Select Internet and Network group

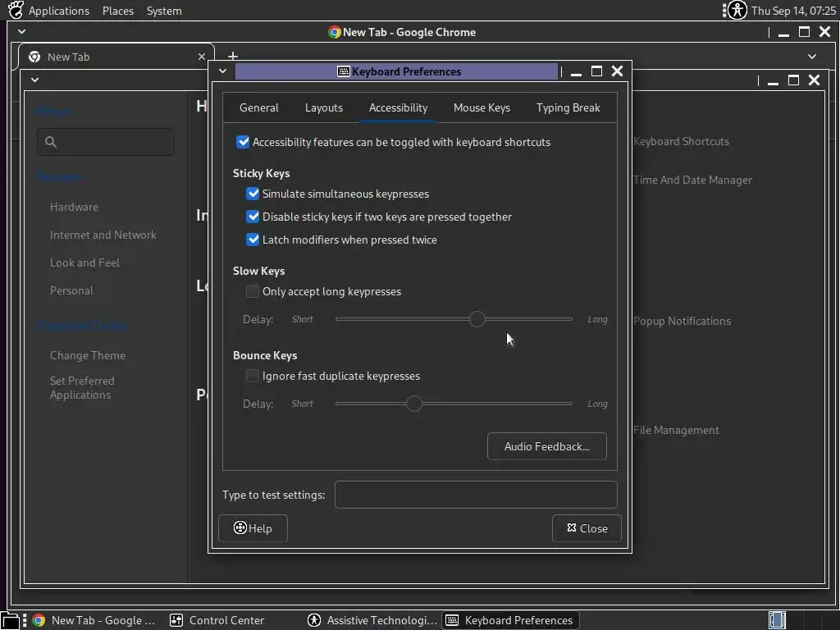click(103, 235)
